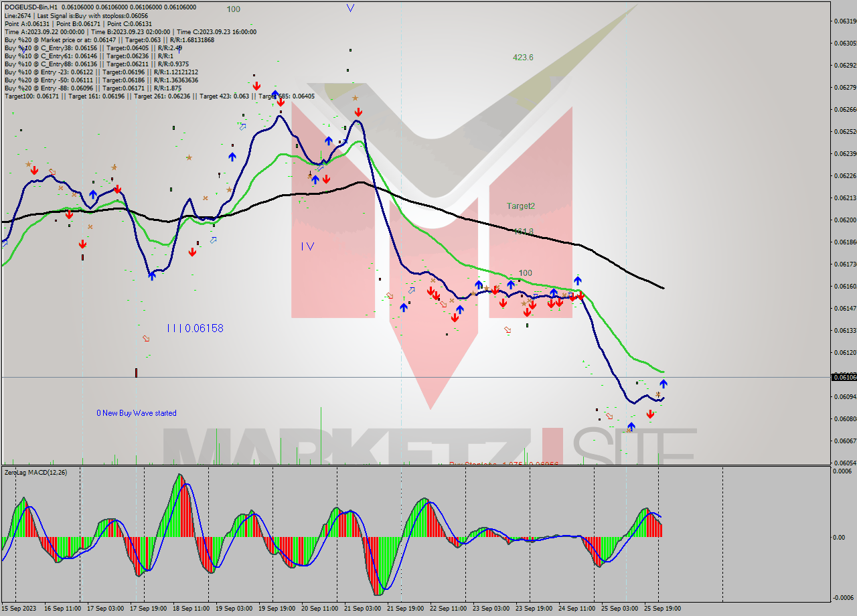Screen dimensions: 857x616
Task: Click the 0.06239 price axis label
Action: [x=846, y=153]
